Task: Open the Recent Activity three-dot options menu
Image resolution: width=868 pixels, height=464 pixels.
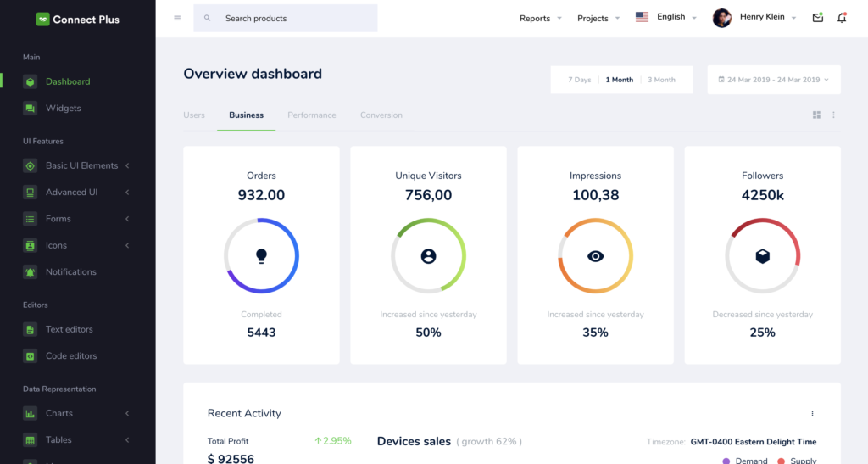Action: pyautogui.click(x=812, y=414)
